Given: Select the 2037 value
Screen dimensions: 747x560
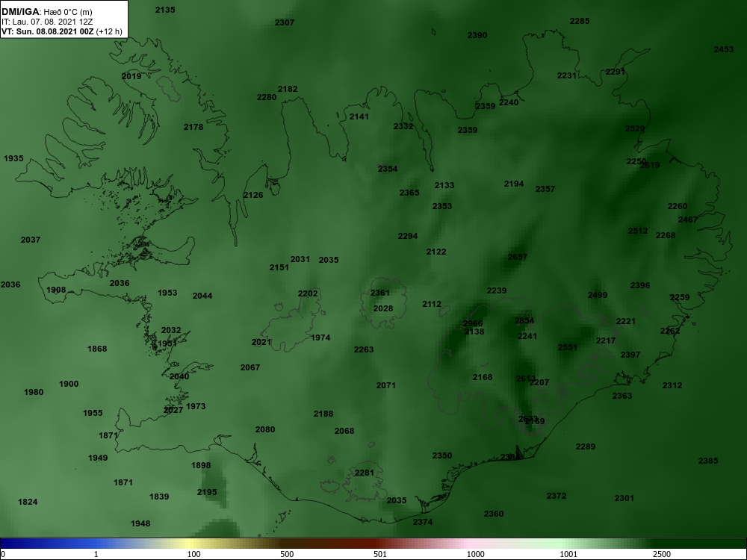Looking at the screenshot, I should point(31,240).
